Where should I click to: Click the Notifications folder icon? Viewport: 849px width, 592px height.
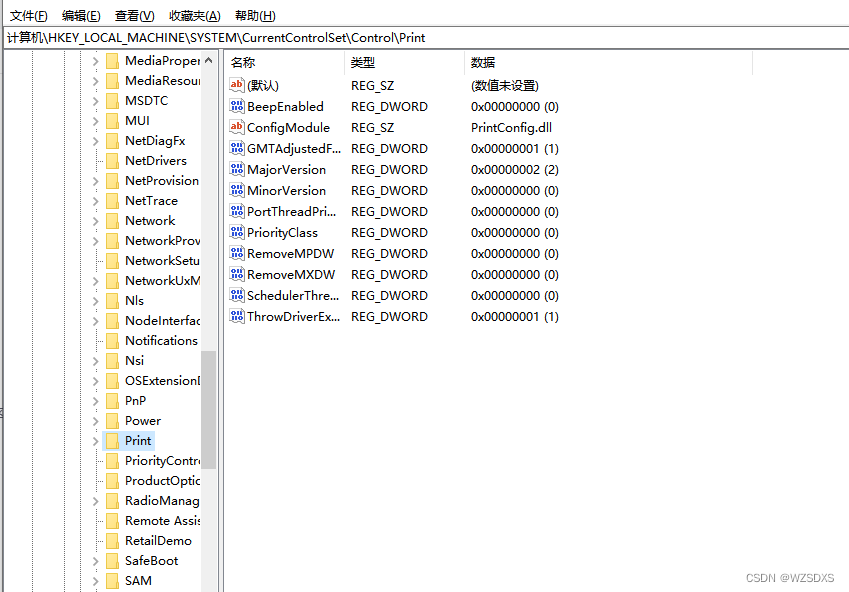click(112, 340)
